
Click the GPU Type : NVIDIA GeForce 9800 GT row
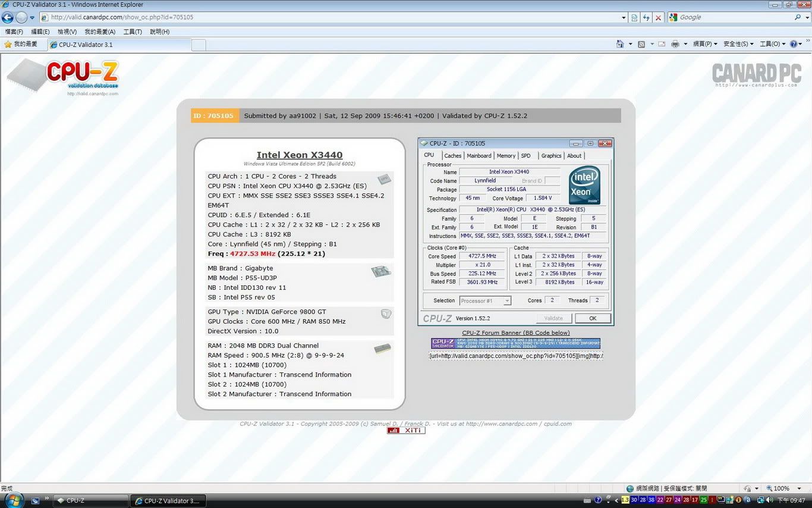click(x=267, y=312)
